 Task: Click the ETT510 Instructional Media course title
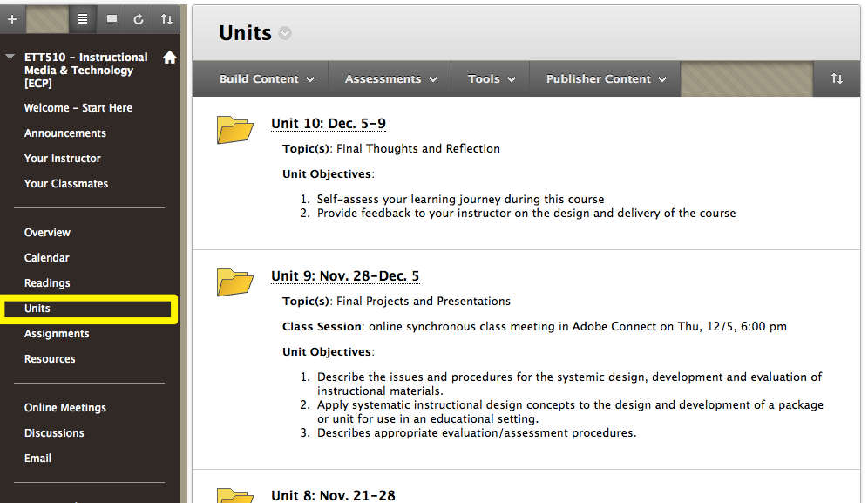(x=85, y=71)
